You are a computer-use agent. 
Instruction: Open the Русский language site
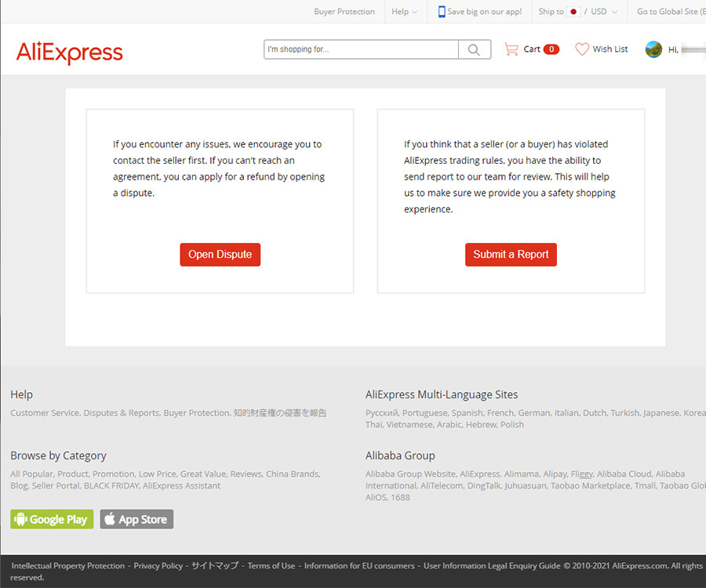click(x=382, y=413)
